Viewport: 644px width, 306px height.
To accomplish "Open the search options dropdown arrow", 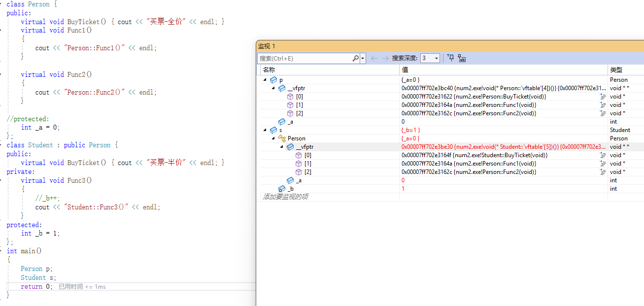I will pos(363,58).
